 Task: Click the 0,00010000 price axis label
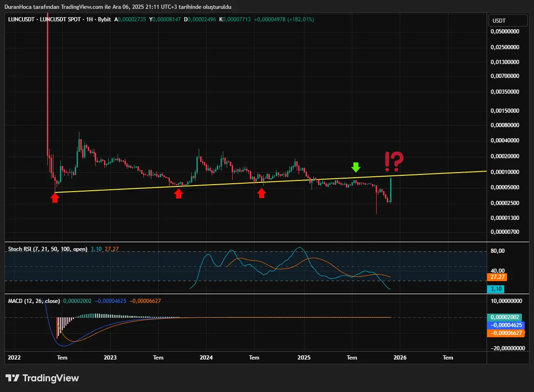(x=505, y=172)
